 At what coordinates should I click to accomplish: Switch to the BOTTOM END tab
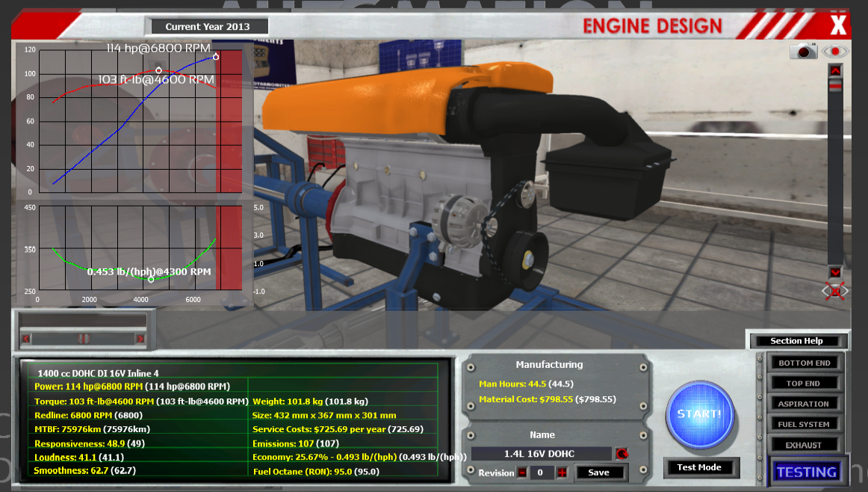click(805, 363)
